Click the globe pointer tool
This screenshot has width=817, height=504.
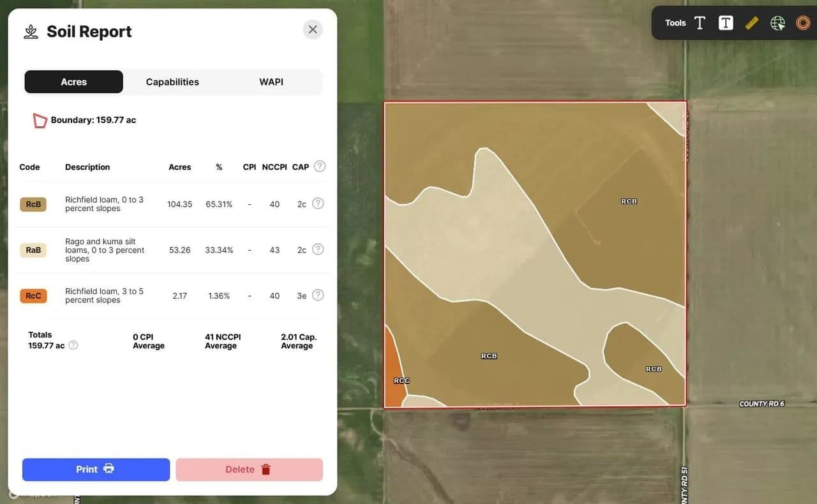(777, 23)
